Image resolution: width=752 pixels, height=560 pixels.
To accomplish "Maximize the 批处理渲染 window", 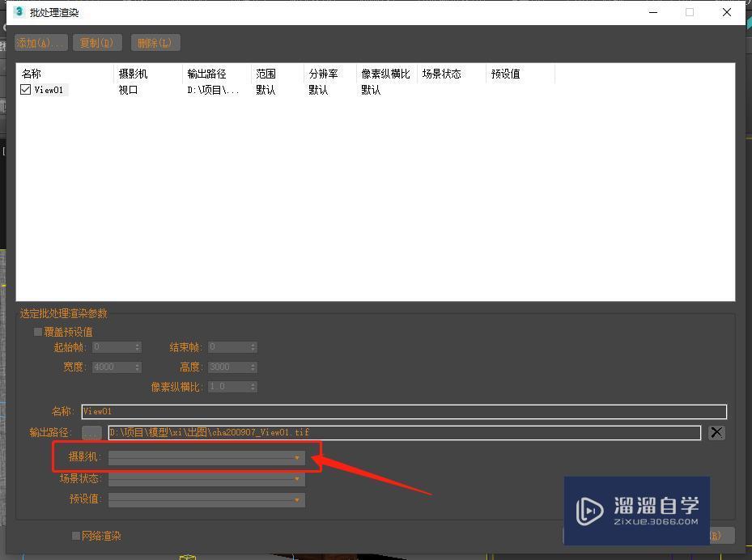I will (690, 12).
